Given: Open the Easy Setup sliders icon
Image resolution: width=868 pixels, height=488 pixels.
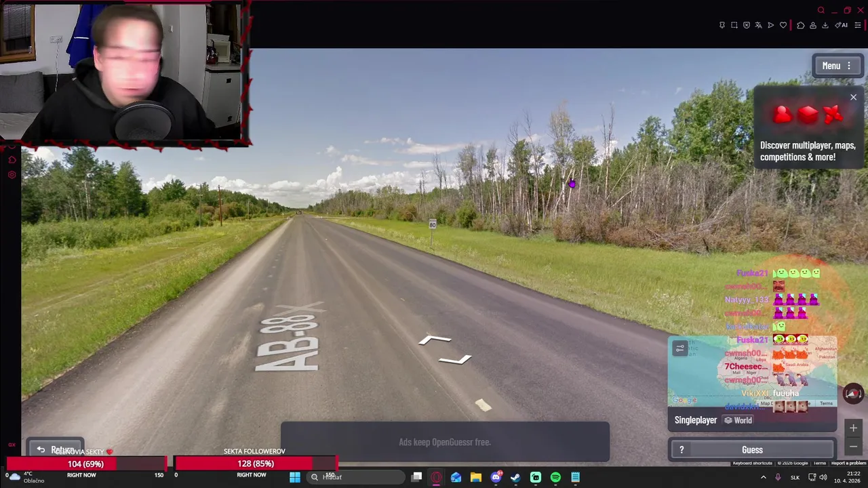Looking at the screenshot, I should coord(858,25).
